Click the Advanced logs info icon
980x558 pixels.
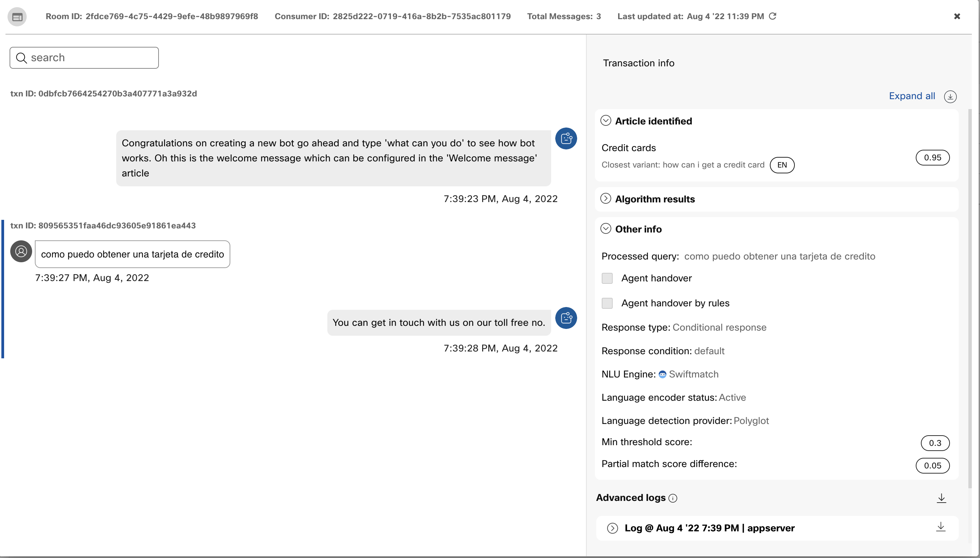point(673,498)
